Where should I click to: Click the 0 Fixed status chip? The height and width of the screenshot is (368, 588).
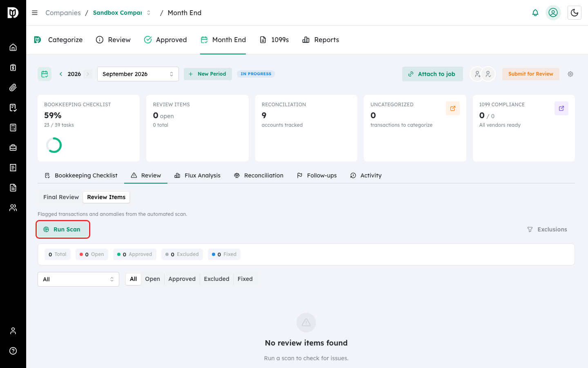(x=224, y=254)
